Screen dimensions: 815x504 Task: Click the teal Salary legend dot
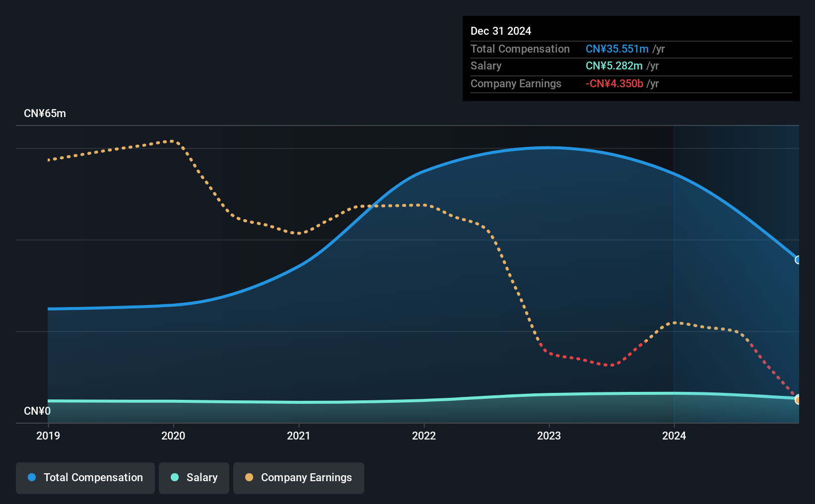coord(175,477)
